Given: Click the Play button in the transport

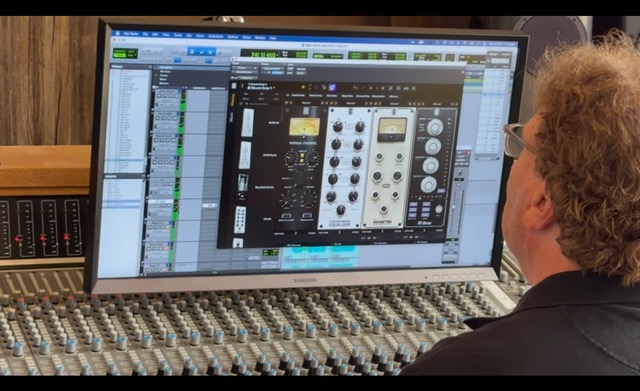Looking at the screenshot, I should [x=201, y=52].
